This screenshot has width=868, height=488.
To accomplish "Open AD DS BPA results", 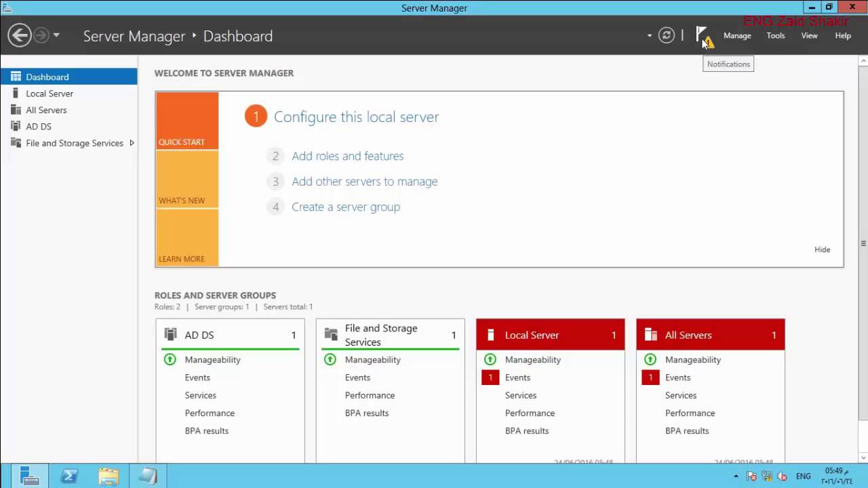I will (207, 430).
